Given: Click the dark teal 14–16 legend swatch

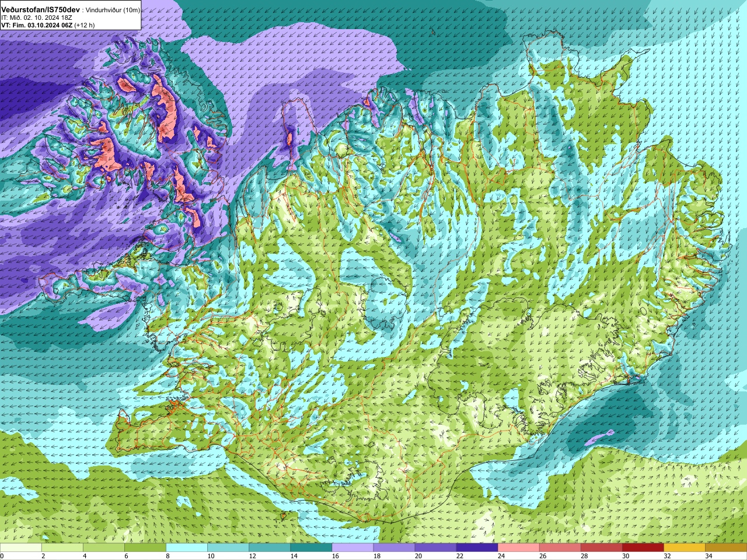Looking at the screenshot, I should (311, 548).
